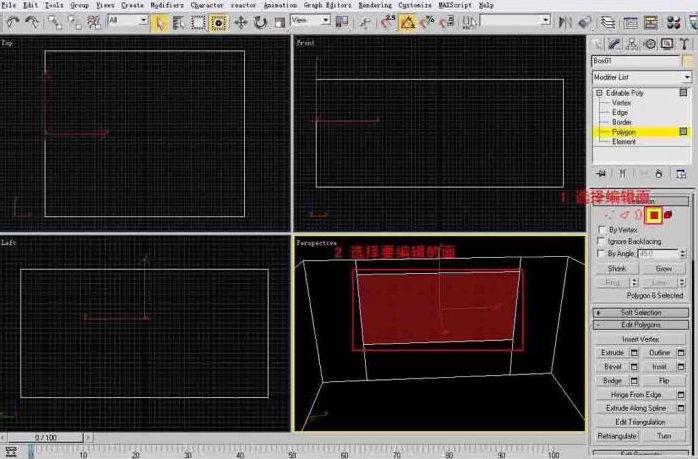Viewport: 698px width, 459px height.
Task: Click the Flip button
Action: (664, 381)
